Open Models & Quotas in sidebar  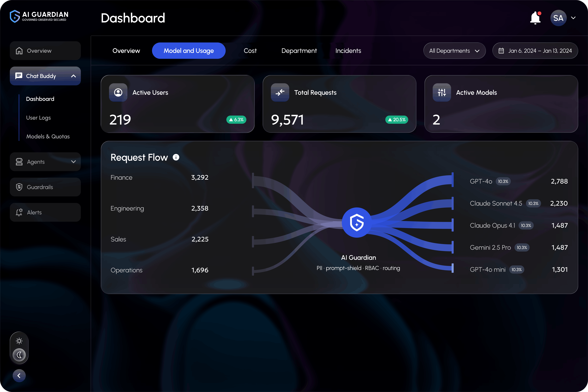(x=48, y=136)
